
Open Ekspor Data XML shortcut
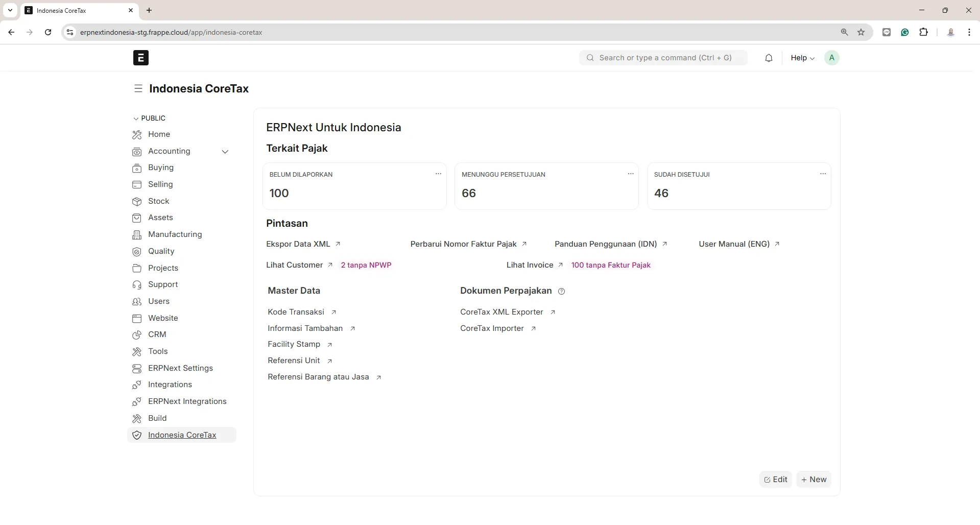303,244
